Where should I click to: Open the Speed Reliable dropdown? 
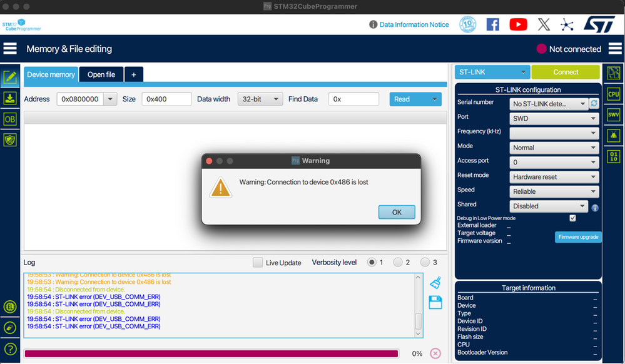pos(554,191)
